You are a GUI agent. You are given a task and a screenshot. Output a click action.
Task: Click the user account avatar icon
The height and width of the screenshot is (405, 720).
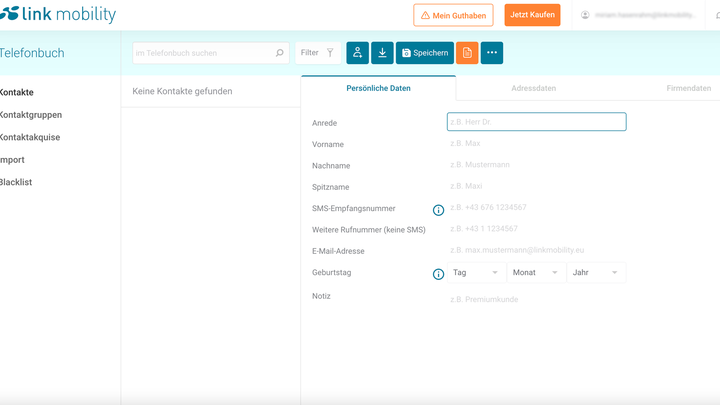[x=585, y=15]
